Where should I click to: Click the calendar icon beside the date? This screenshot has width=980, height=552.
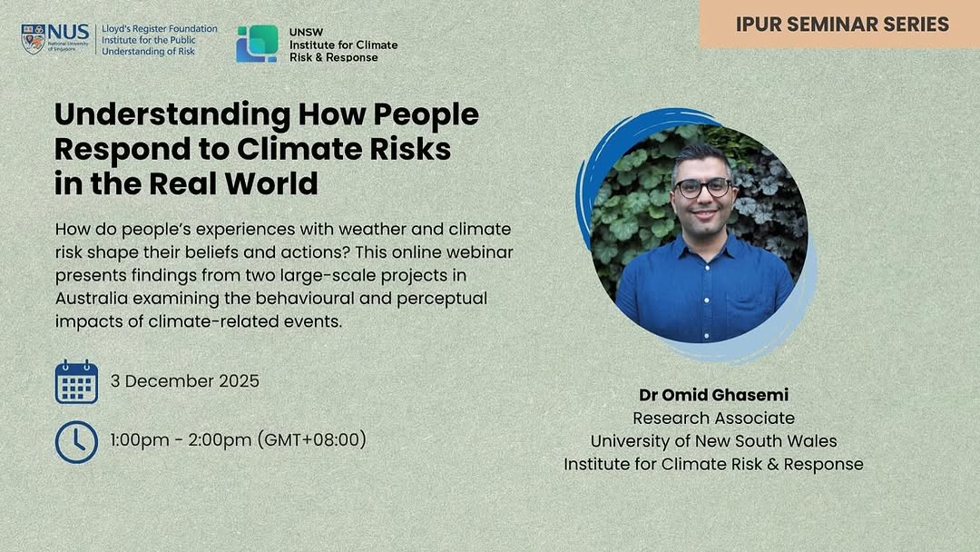(76, 381)
